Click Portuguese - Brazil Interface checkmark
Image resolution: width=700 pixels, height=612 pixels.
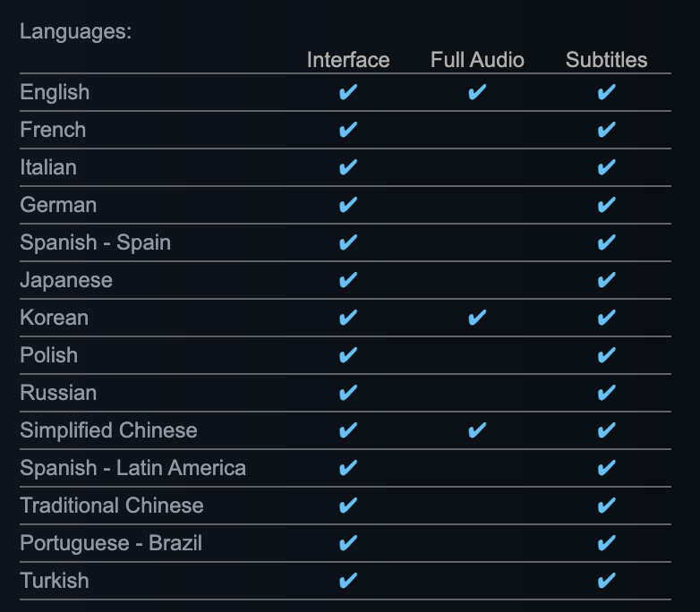348,543
